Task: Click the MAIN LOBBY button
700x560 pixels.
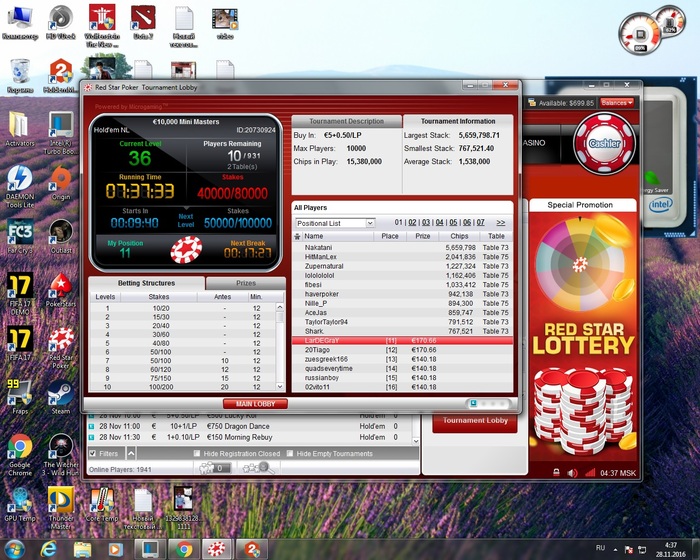Action: (255, 404)
